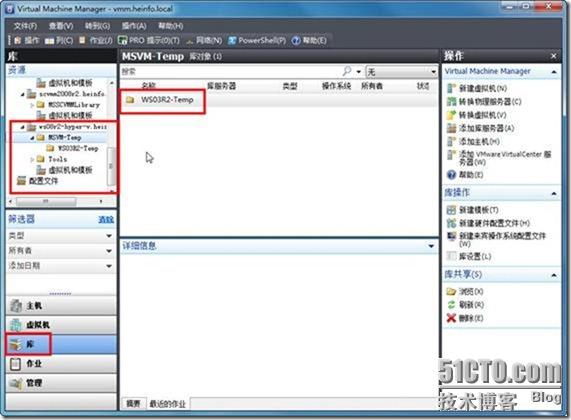This screenshot has width=571, height=420.
Task: Sort by the 操作系统 column header
Action: (336, 86)
